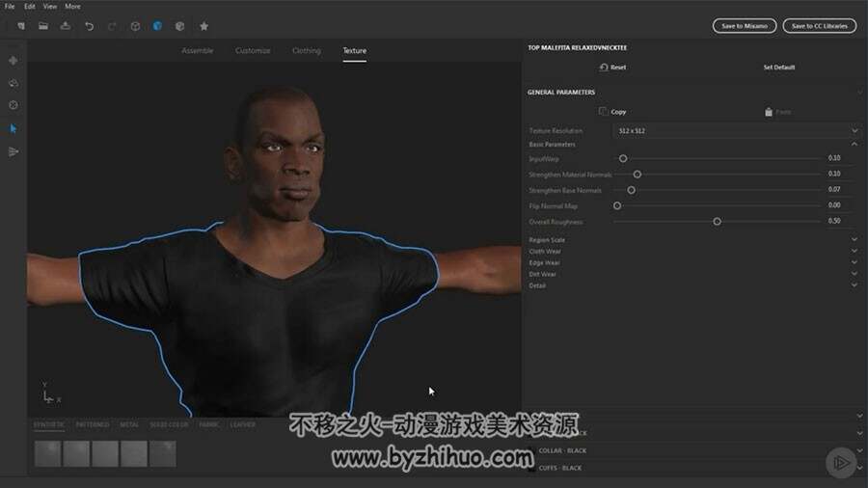Click the Overall Roughness slider handle
The height and width of the screenshot is (488, 868).
pos(717,221)
